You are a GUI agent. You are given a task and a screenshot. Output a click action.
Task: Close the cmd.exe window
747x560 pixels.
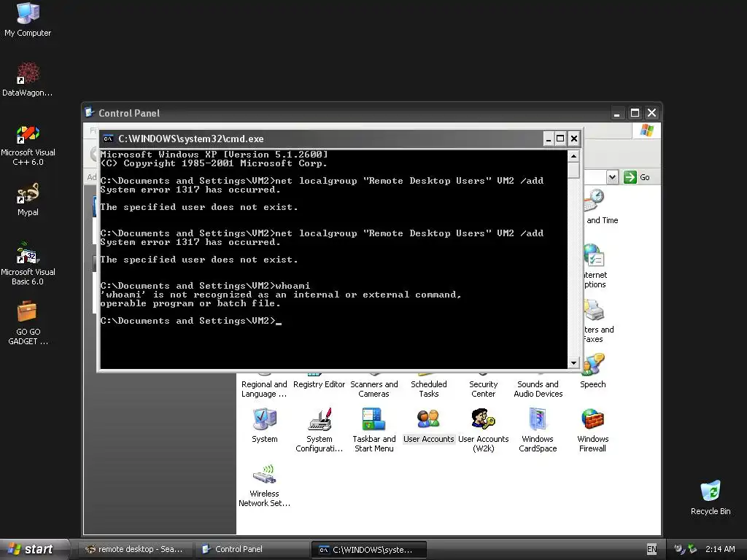tap(574, 139)
